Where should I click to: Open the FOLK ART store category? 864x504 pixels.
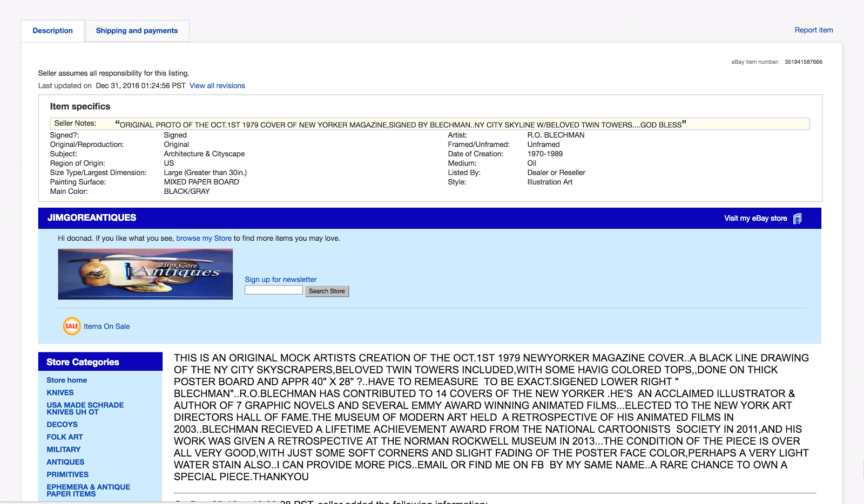pos(65,437)
